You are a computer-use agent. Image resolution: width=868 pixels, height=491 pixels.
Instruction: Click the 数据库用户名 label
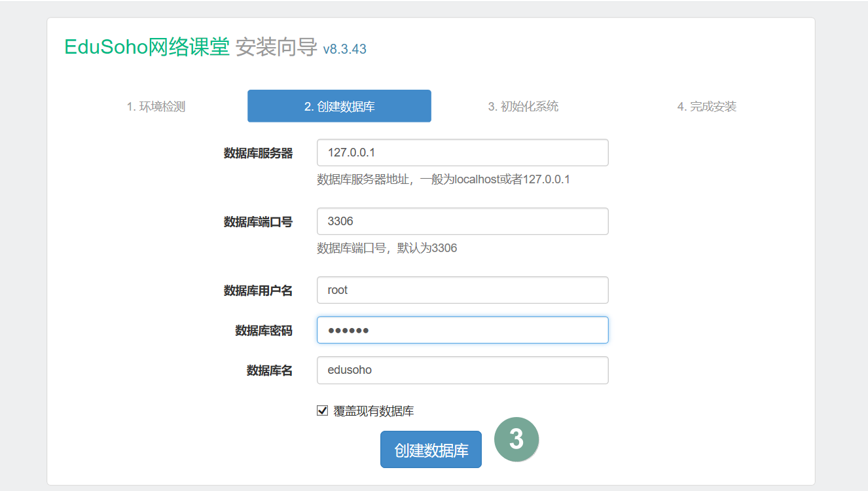pyautogui.click(x=258, y=291)
